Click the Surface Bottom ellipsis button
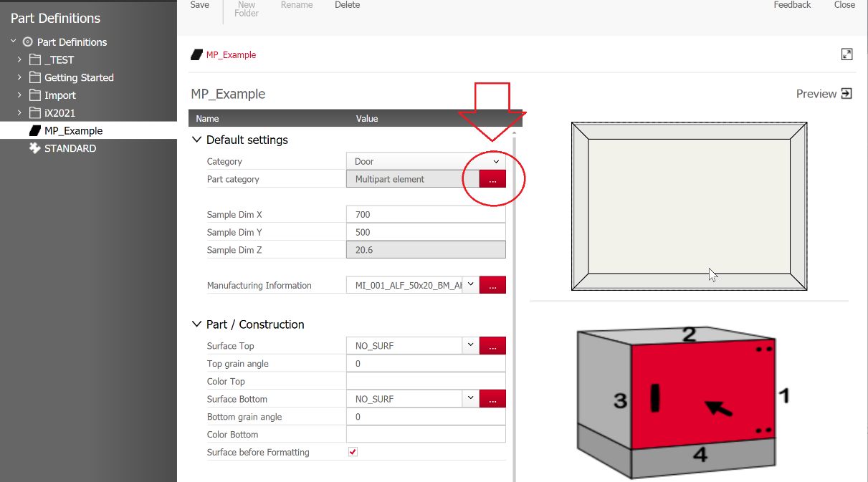The height and width of the screenshot is (482, 868). coord(492,399)
